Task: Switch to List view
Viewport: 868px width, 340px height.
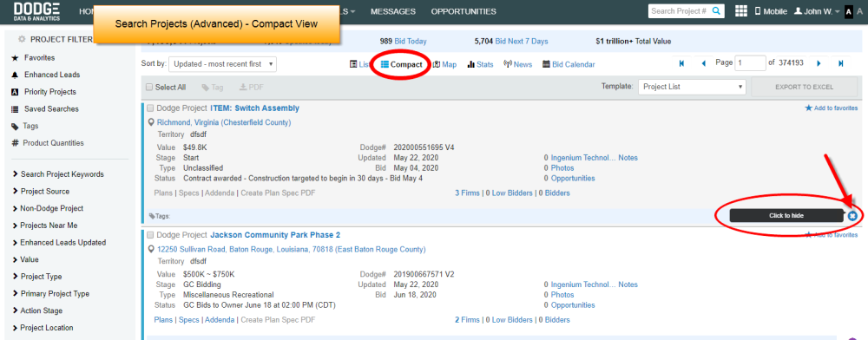Action: coord(360,65)
